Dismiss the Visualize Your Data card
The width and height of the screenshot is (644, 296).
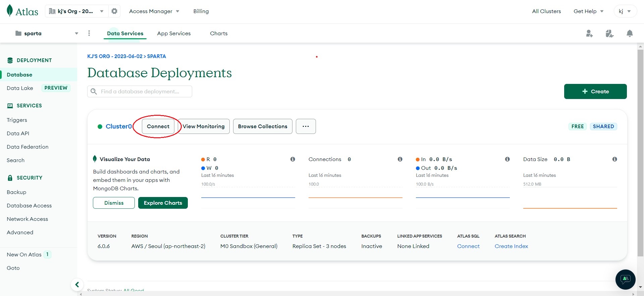(x=114, y=203)
